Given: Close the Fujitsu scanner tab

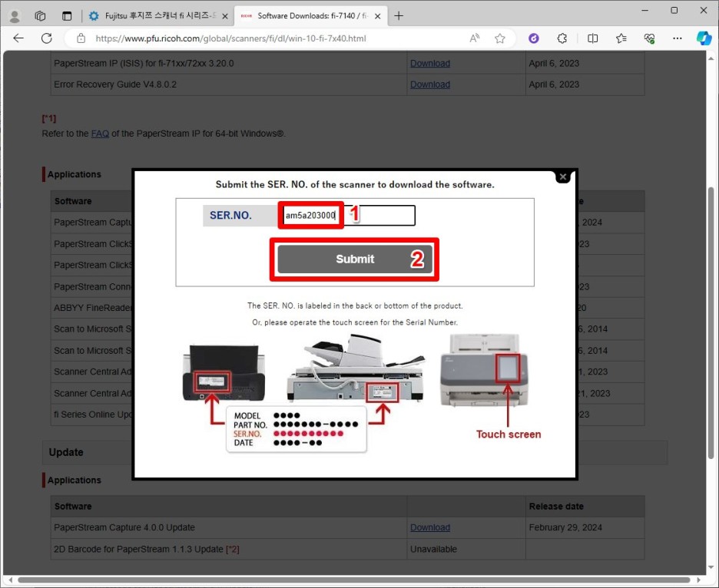Looking at the screenshot, I should pyautogui.click(x=225, y=16).
